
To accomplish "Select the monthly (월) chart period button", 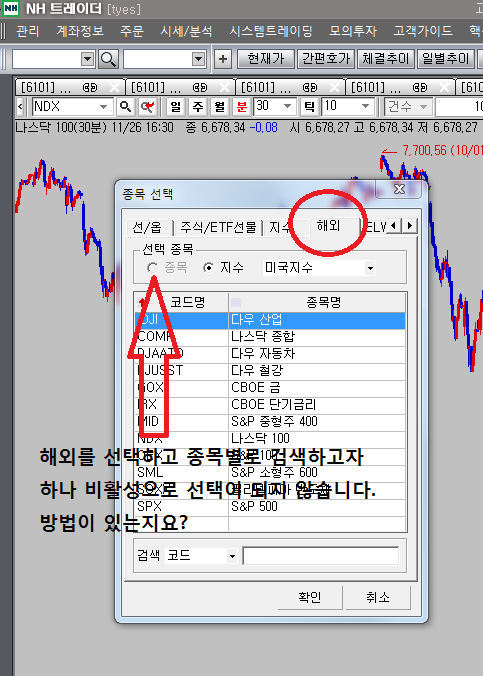I will [x=220, y=106].
